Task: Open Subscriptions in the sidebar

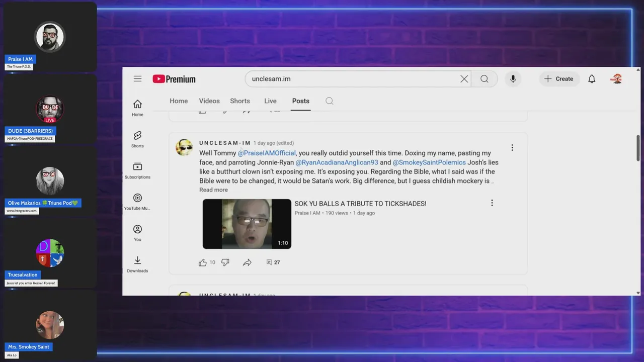Action: point(137,170)
